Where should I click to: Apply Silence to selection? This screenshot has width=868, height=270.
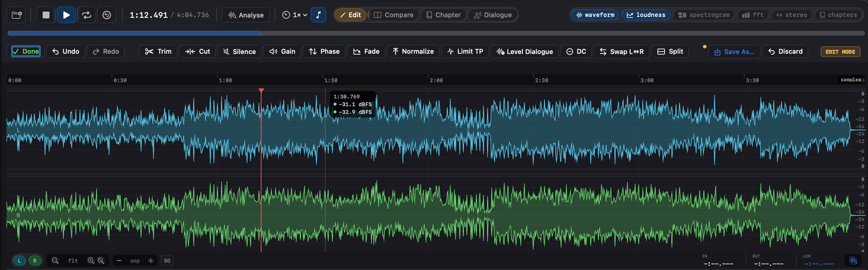(x=240, y=51)
